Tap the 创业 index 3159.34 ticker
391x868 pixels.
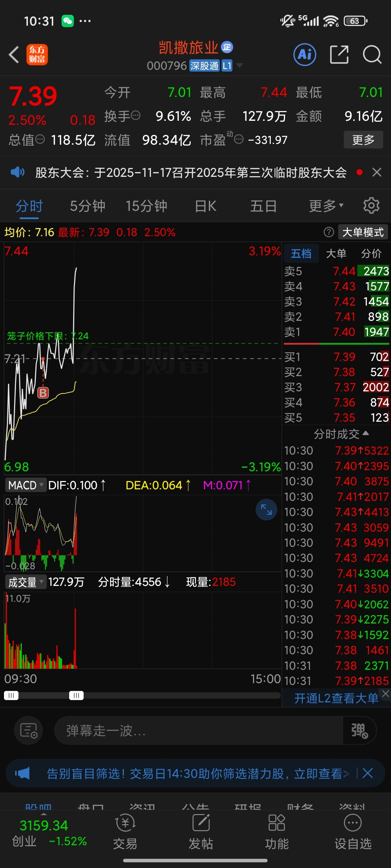(49, 833)
